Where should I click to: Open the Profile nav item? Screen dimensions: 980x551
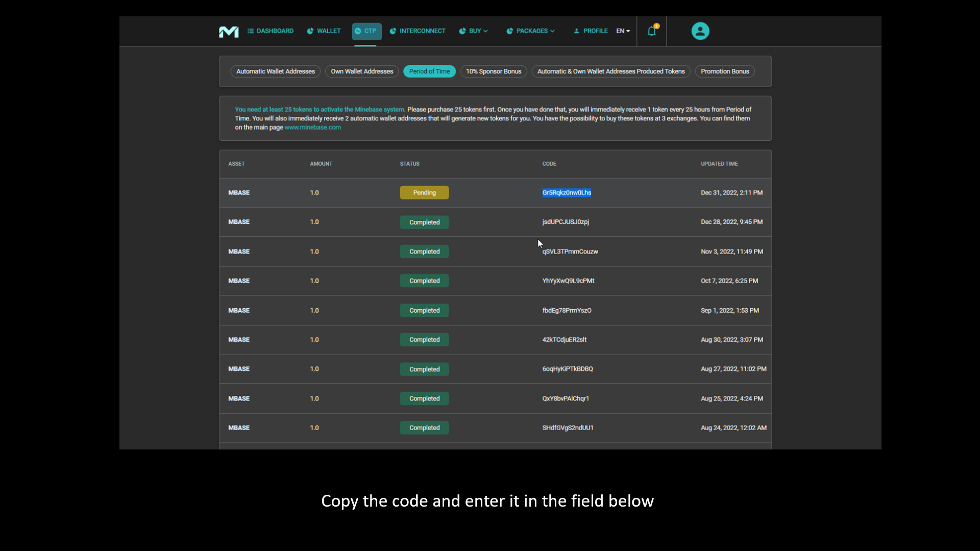[591, 31]
